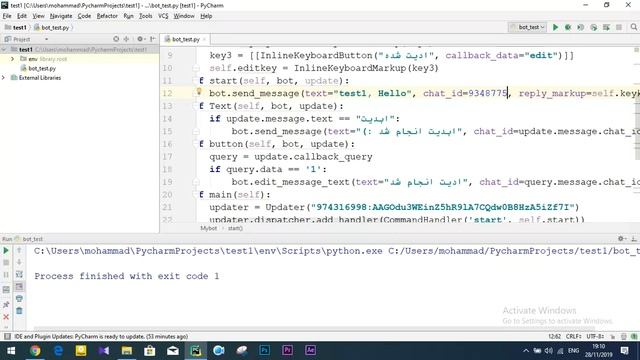The width and height of the screenshot is (640, 360).
Task: Click start() in editor breadcrumbs
Action: tap(235, 228)
